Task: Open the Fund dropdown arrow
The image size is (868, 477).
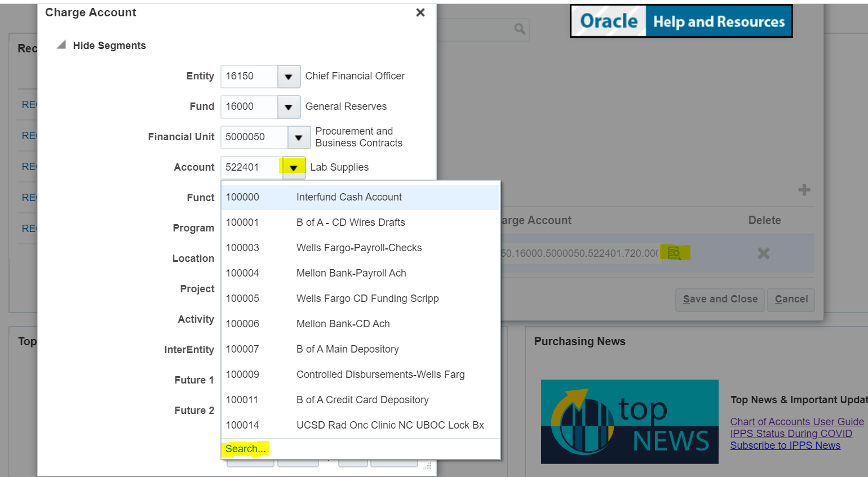Action: (x=289, y=107)
